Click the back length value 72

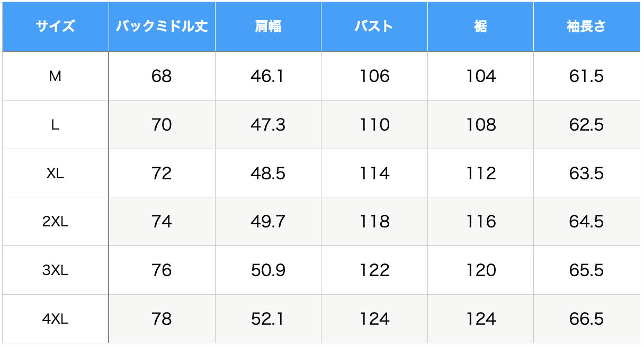coord(162,173)
